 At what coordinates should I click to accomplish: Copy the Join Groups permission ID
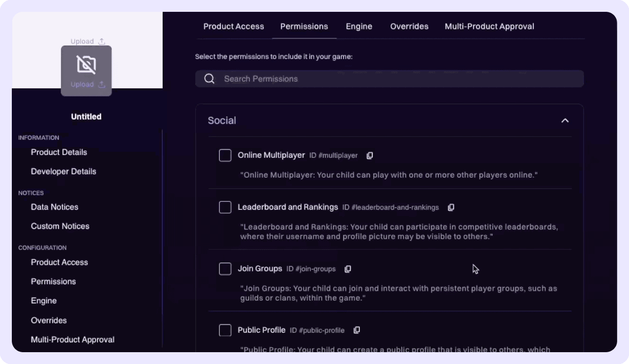(348, 269)
